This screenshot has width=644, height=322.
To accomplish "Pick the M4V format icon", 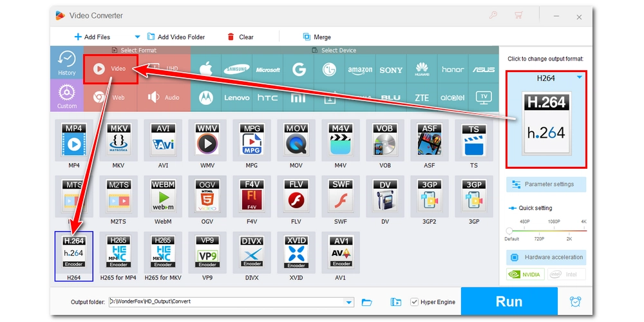I will coord(340,140).
